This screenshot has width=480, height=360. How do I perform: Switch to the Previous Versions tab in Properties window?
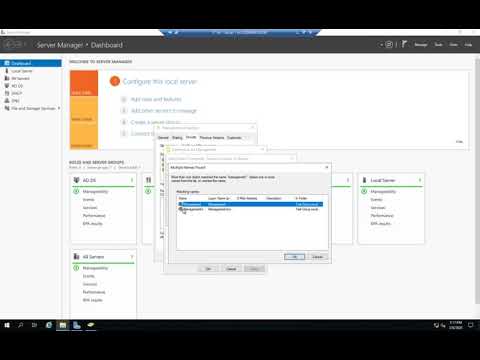212,138
